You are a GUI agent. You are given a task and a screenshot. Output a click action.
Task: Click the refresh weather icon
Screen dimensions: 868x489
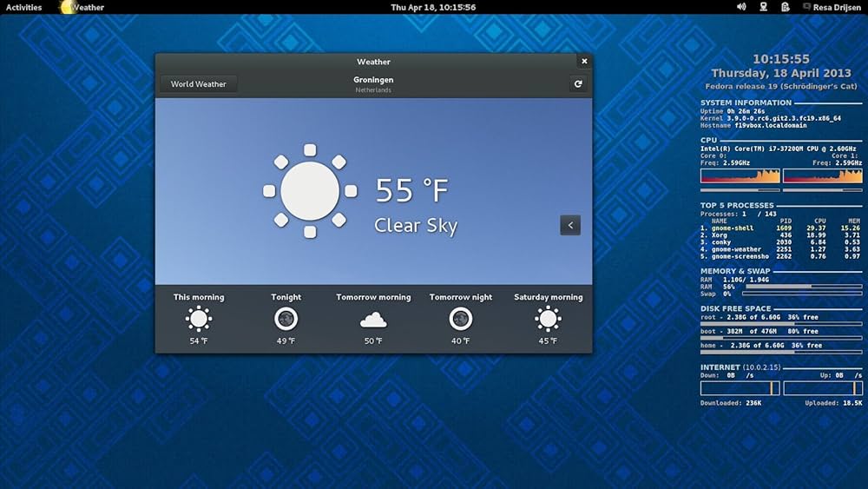tap(578, 83)
